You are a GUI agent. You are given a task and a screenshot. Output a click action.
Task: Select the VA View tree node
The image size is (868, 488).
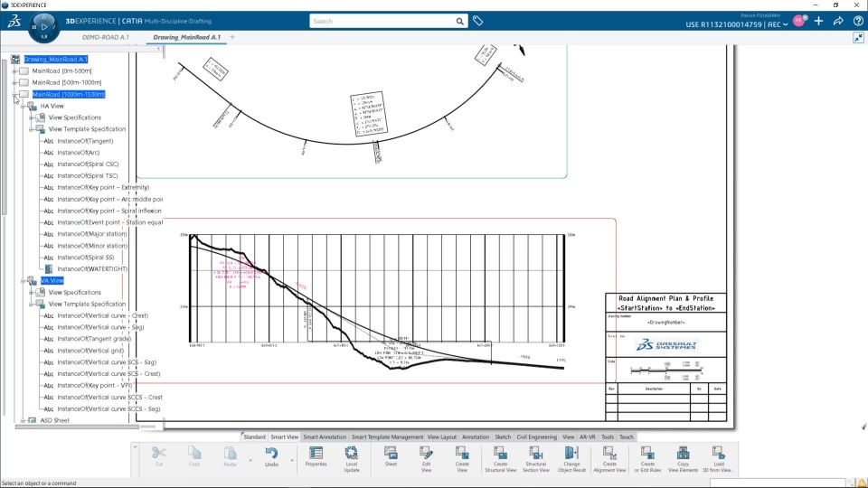[x=52, y=281]
